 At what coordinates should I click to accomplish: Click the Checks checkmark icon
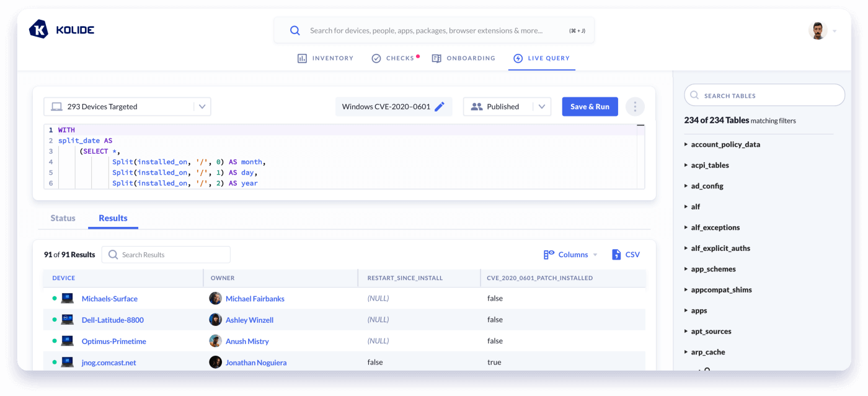(x=376, y=58)
